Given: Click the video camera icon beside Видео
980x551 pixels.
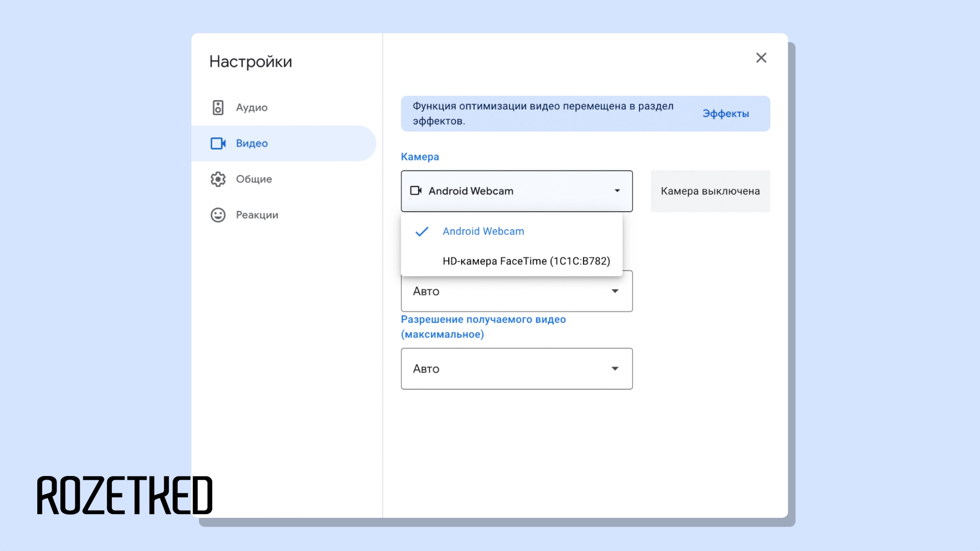Looking at the screenshot, I should [x=218, y=143].
